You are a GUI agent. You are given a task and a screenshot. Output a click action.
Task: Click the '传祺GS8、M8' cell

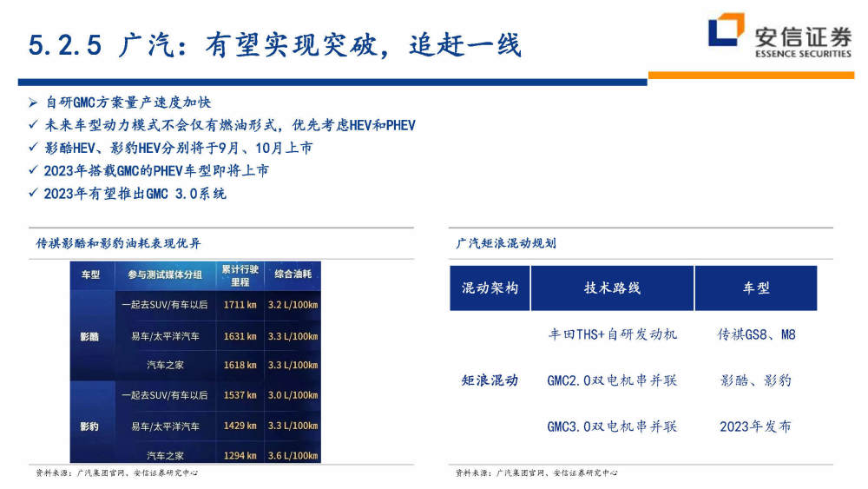tap(756, 334)
